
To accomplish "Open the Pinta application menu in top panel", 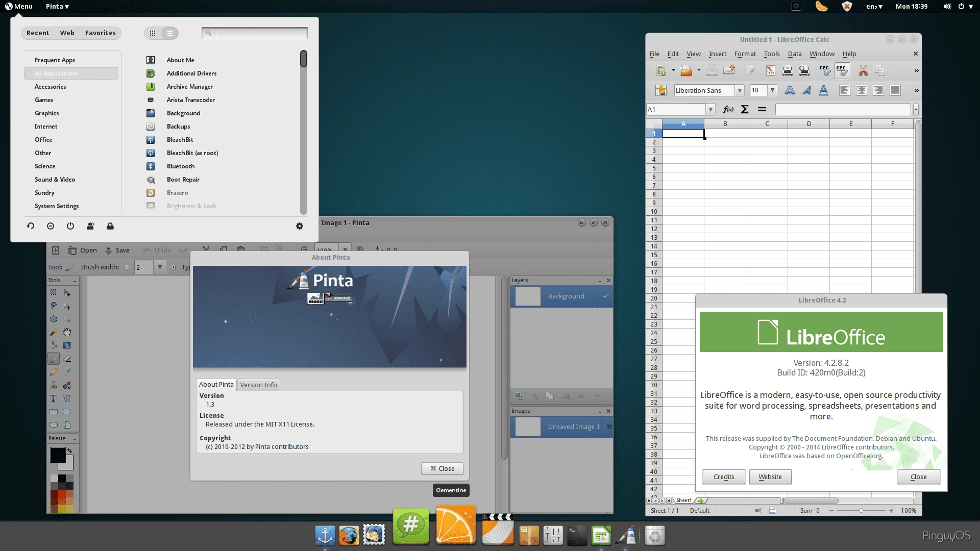I will tap(57, 6).
